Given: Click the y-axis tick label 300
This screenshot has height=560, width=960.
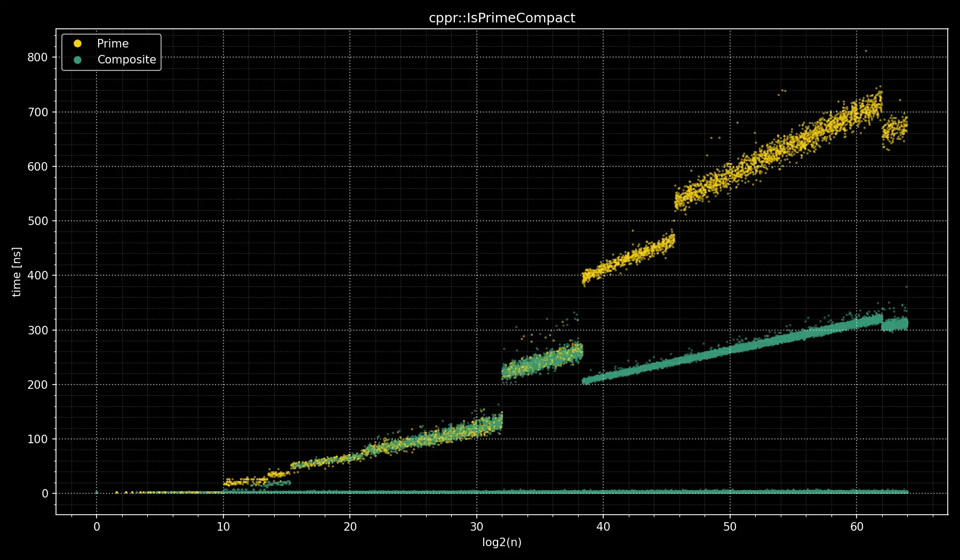Looking at the screenshot, I should (37, 330).
